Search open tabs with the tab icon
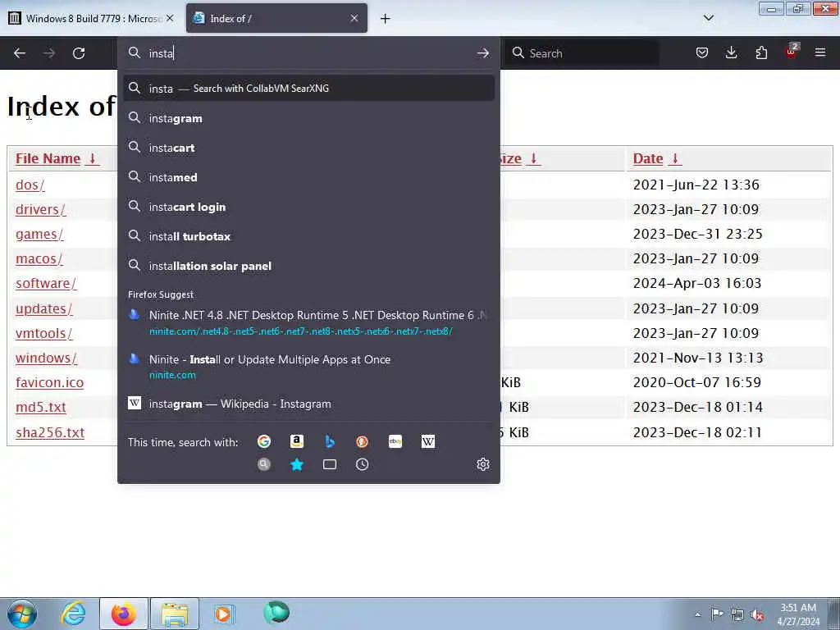This screenshot has height=630, width=840. pos(330,464)
